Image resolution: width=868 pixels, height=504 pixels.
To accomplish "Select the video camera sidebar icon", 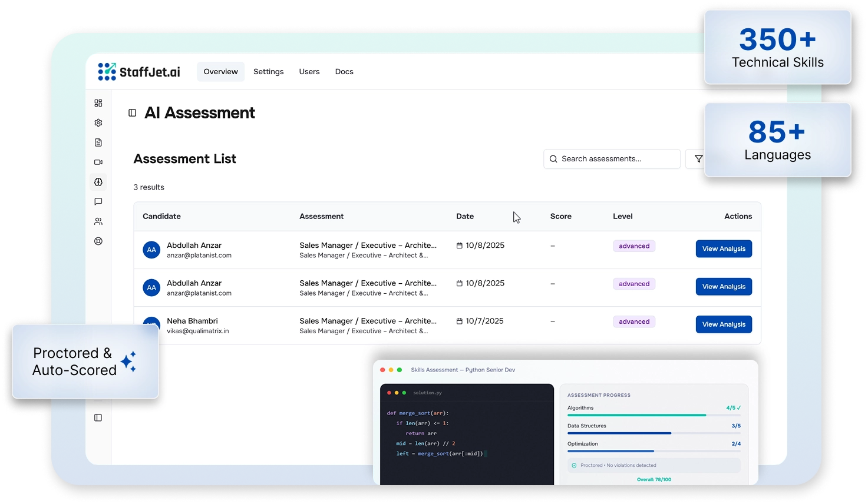I will 98,163.
